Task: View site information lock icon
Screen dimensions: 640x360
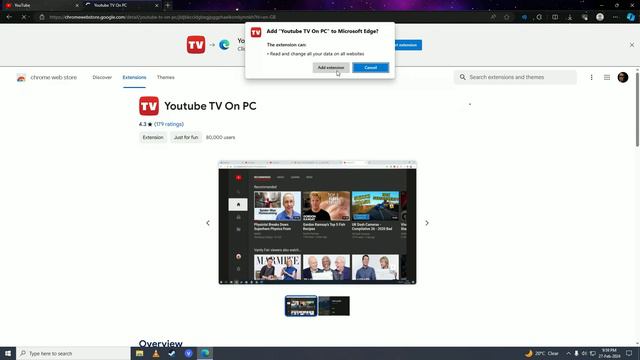Action: pyautogui.click(x=42, y=17)
